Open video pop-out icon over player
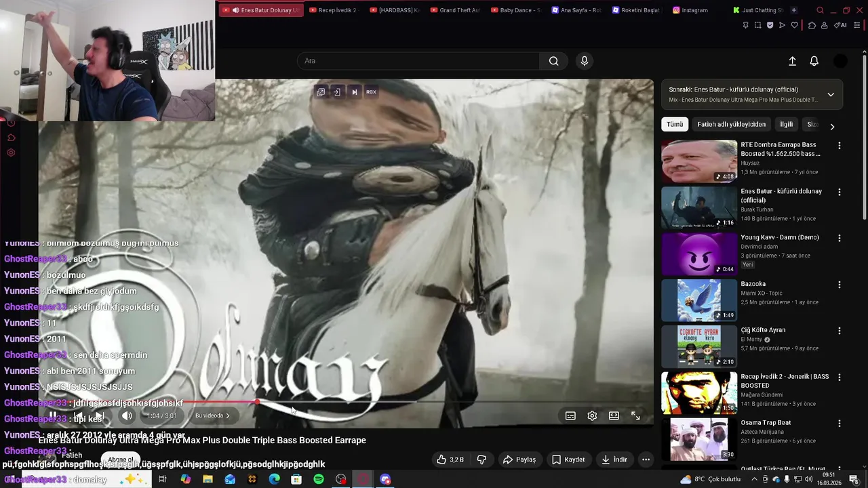 321,91
